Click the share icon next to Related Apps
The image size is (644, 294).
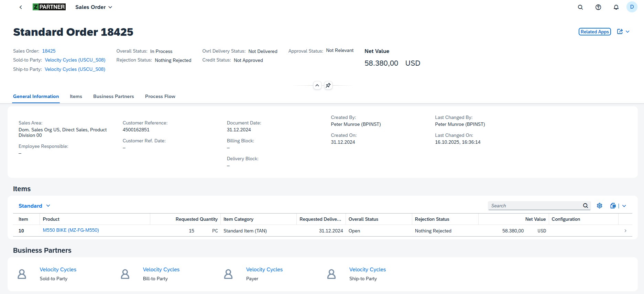pos(620,32)
